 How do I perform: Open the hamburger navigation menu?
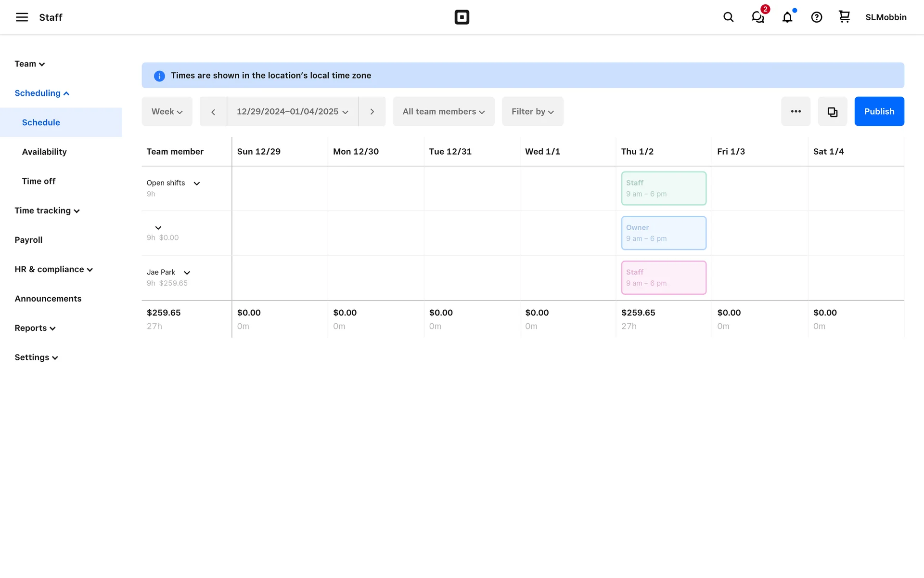coord(22,17)
